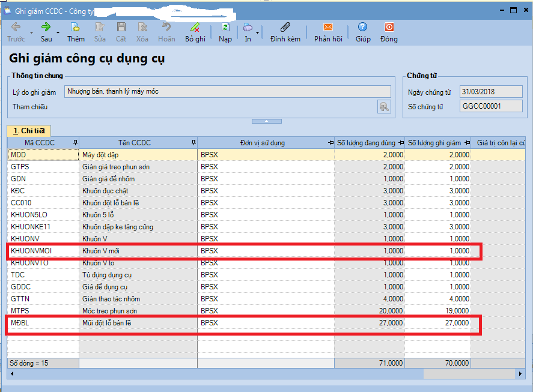533x392 pixels.
Task: Add new record with Thêm
Action: [76, 32]
